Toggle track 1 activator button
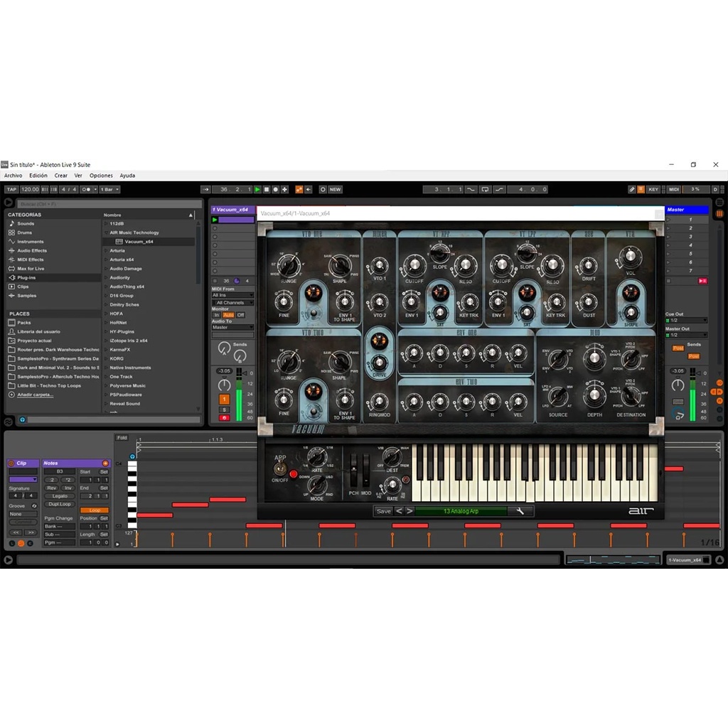 tap(224, 400)
